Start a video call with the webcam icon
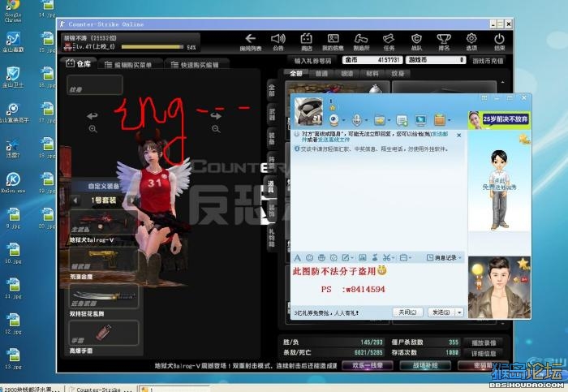Image resolution: width=568 pixels, height=392 pixels. point(334,119)
